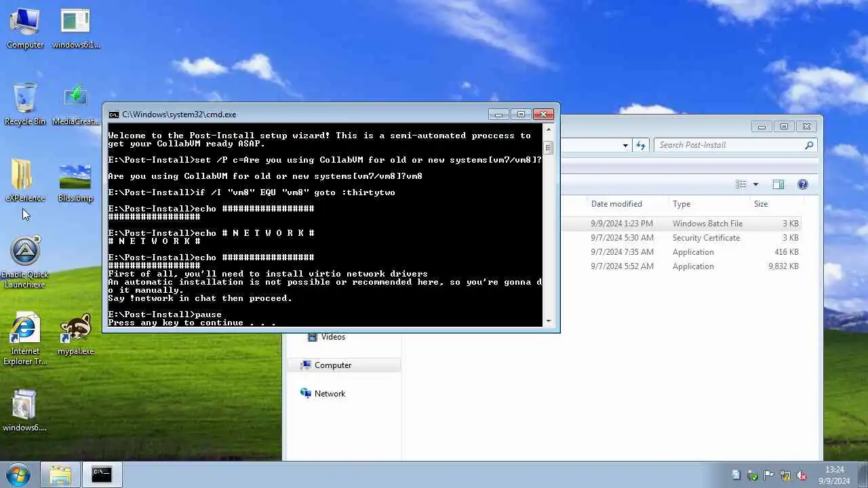Open the taskbar clock showing 13:24
868x488 pixels.
point(834,475)
